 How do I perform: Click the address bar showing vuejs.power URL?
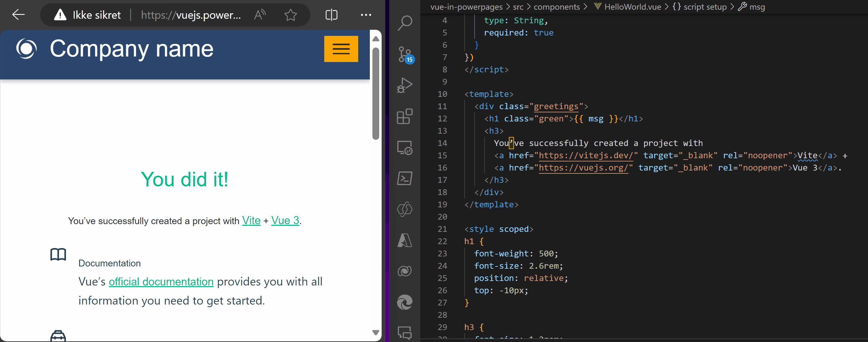click(x=191, y=15)
